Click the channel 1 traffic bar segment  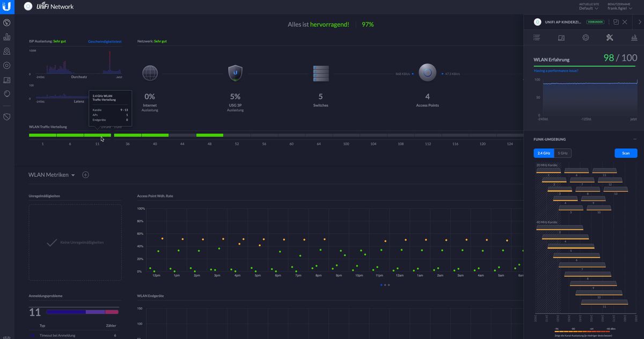pyautogui.click(x=42, y=135)
